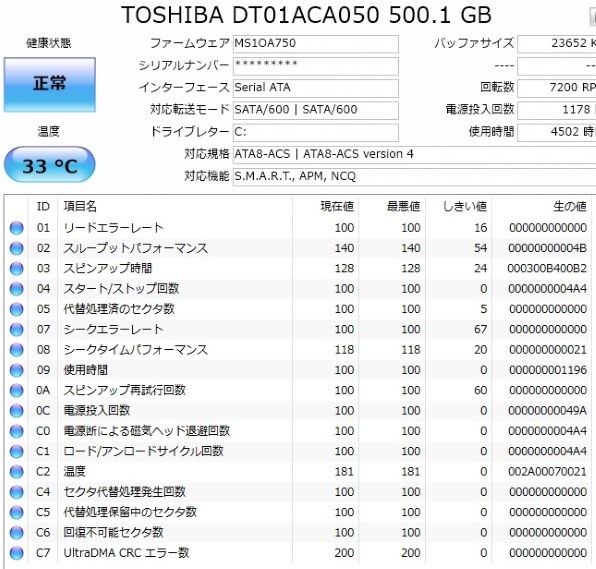Click the 現在値 column header
The width and height of the screenshot is (596, 569).
337,206
